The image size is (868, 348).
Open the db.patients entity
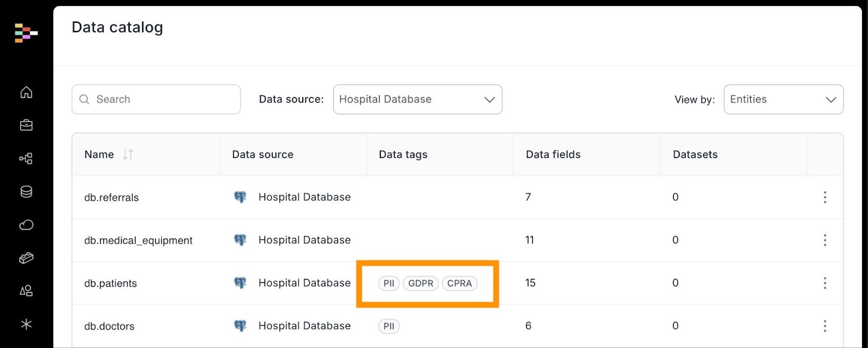point(111,283)
